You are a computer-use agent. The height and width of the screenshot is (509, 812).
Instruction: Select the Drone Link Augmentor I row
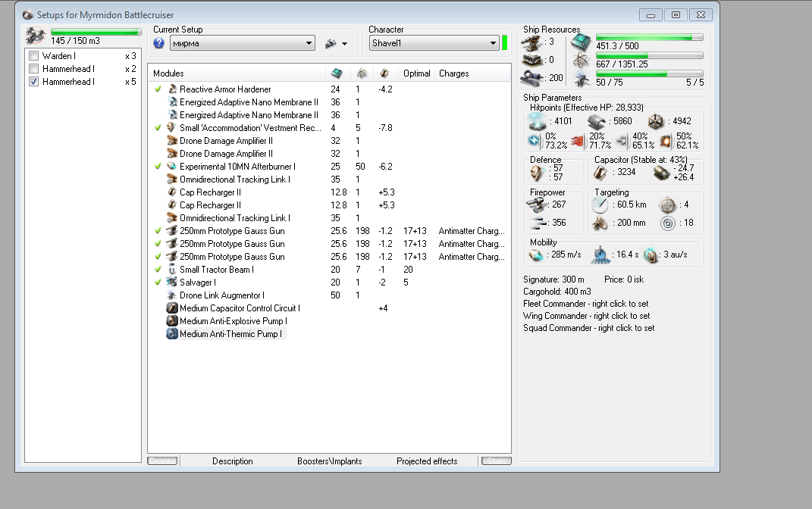(x=329, y=295)
